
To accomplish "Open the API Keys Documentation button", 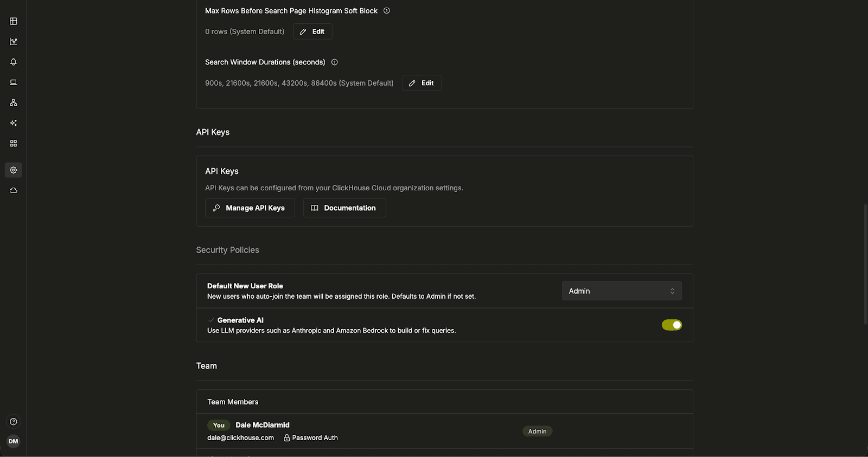I will [x=344, y=208].
